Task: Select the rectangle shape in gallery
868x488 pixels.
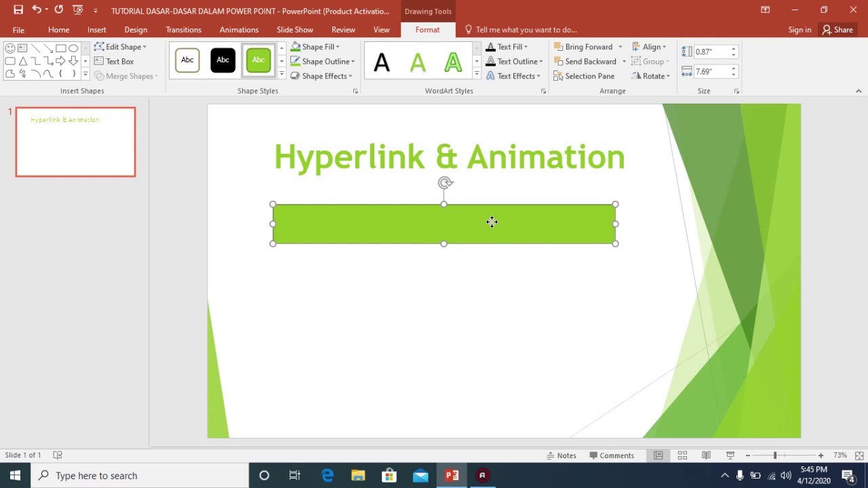Action: [60, 48]
